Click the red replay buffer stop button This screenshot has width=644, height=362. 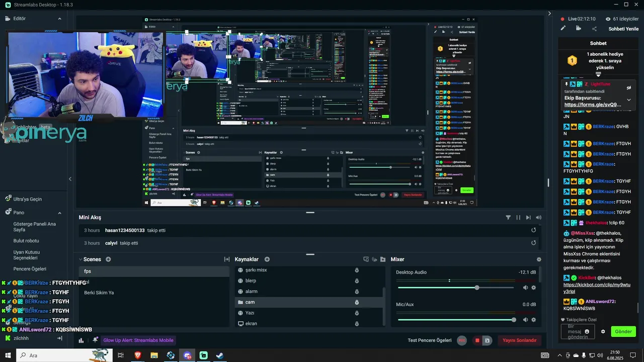coord(477,340)
